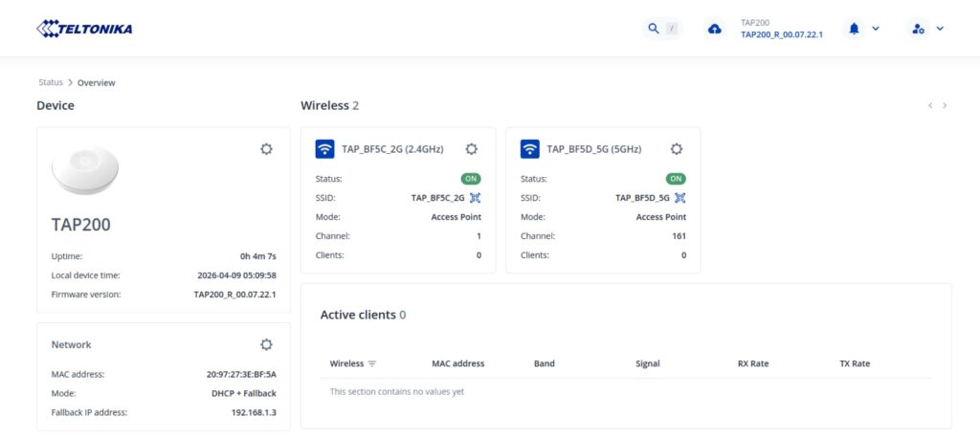This screenshot has height=438, width=980.
Task: Click the TAP_BF5C_2G Wi-Fi icon
Action: 325,149
